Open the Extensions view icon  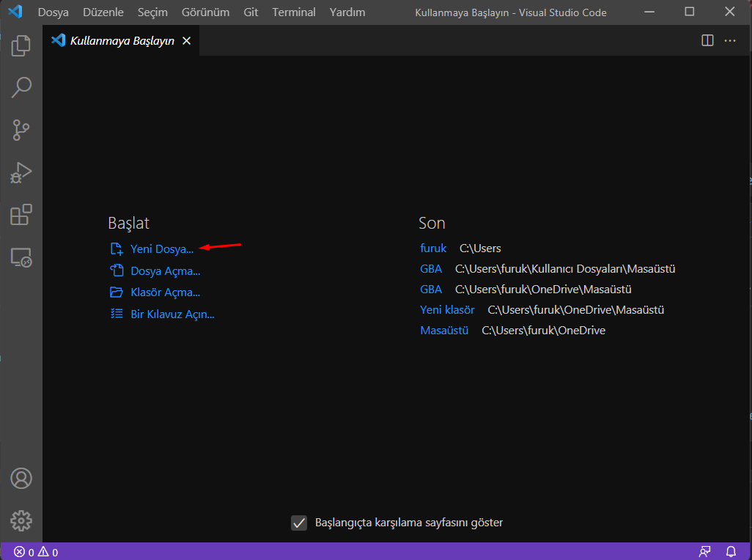click(21, 215)
